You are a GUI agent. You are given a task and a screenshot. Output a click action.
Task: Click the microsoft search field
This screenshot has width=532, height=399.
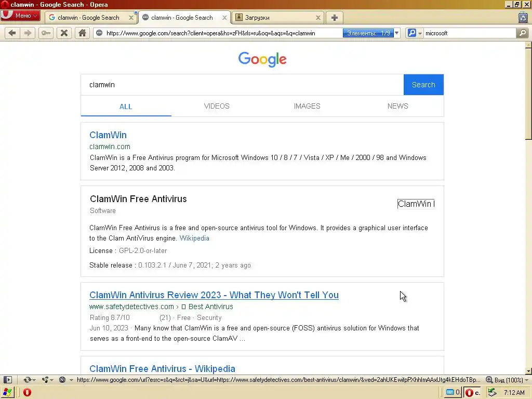(470, 33)
